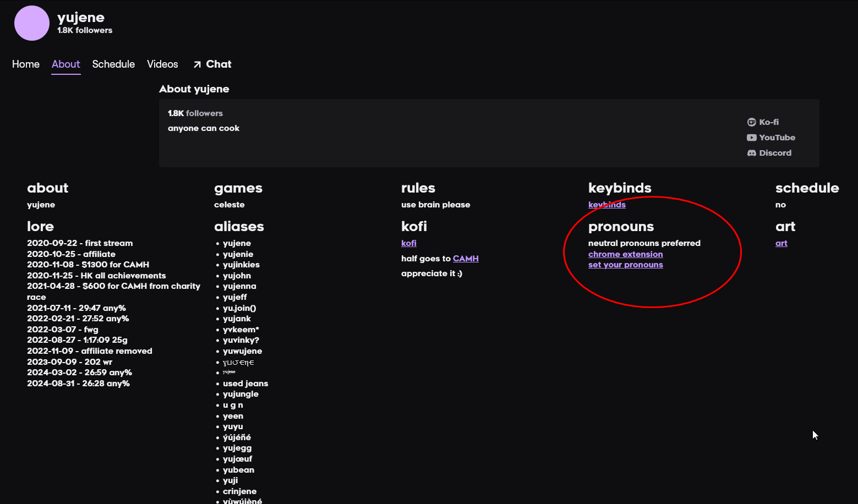
Task: Click the Discord text label
Action: 775,153
